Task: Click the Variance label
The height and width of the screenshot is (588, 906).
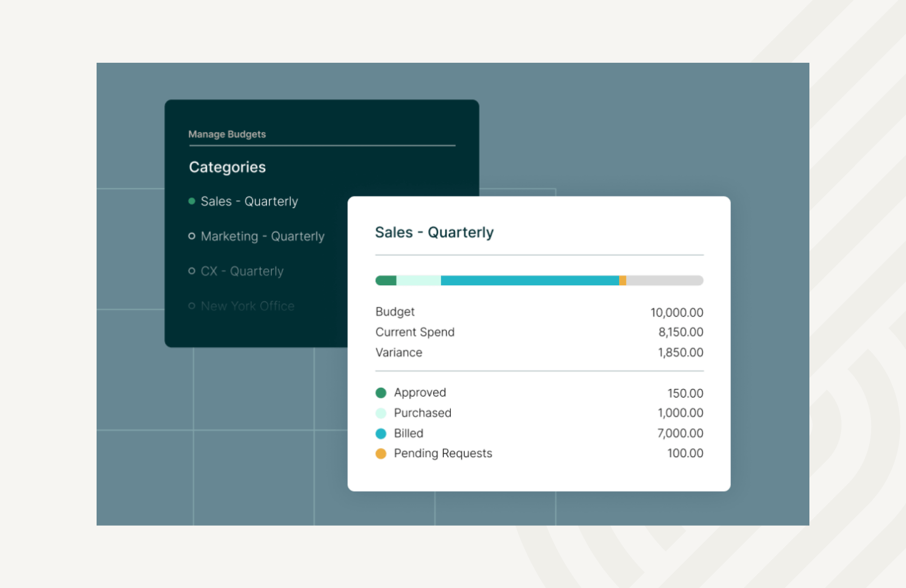Action: tap(399, 352)
